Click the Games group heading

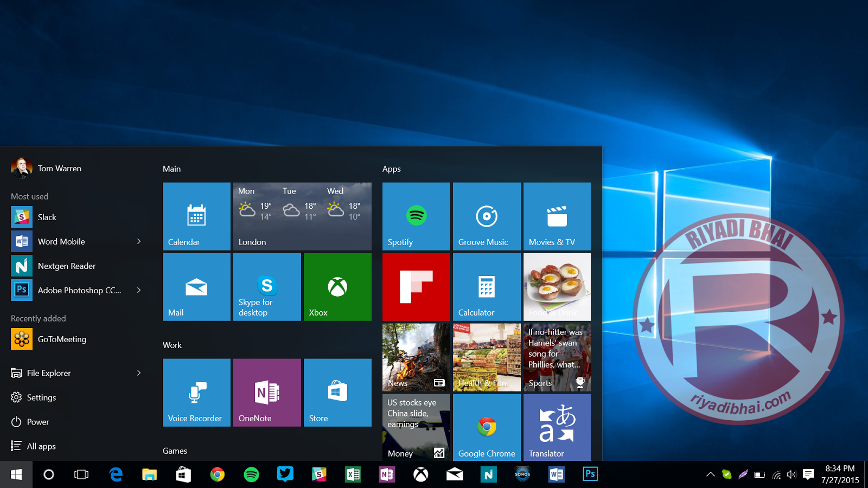[175, 451]
